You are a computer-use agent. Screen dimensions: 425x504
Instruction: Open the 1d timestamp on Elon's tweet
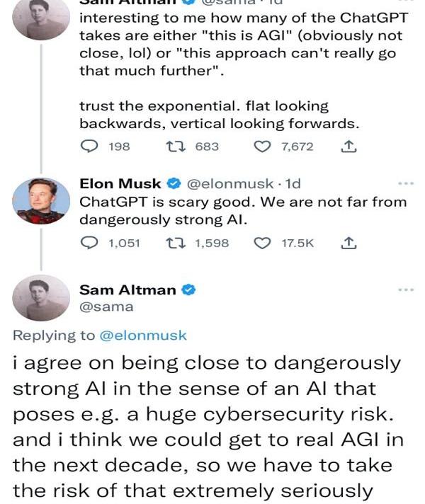coord(293,184)
